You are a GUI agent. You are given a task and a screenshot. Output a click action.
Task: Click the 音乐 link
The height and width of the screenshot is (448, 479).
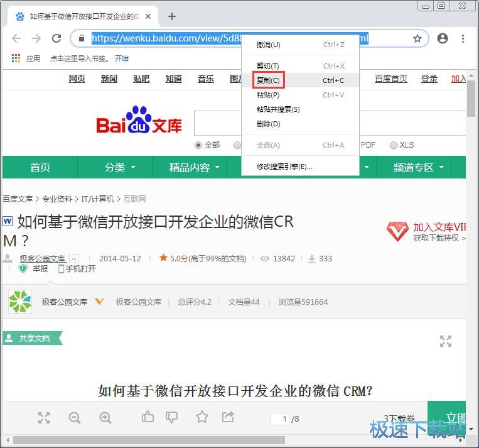tap(205, 79)
